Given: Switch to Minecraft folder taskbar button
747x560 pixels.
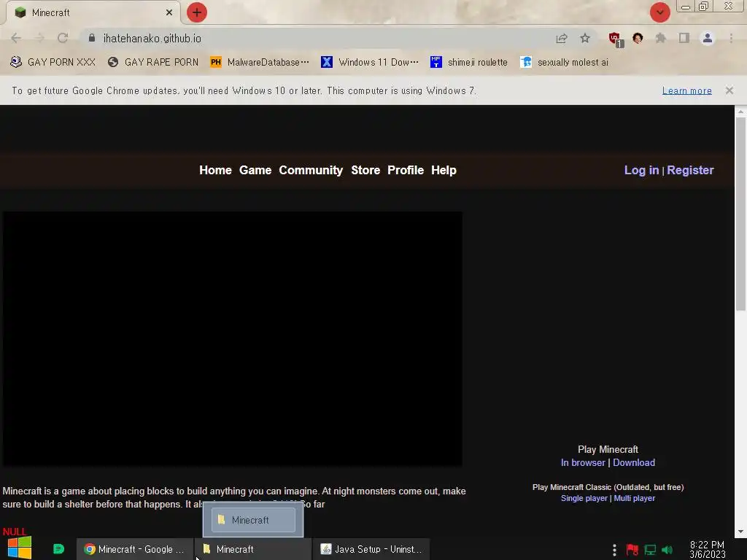Looking at the screenshot, I should (x=252, y=549).
